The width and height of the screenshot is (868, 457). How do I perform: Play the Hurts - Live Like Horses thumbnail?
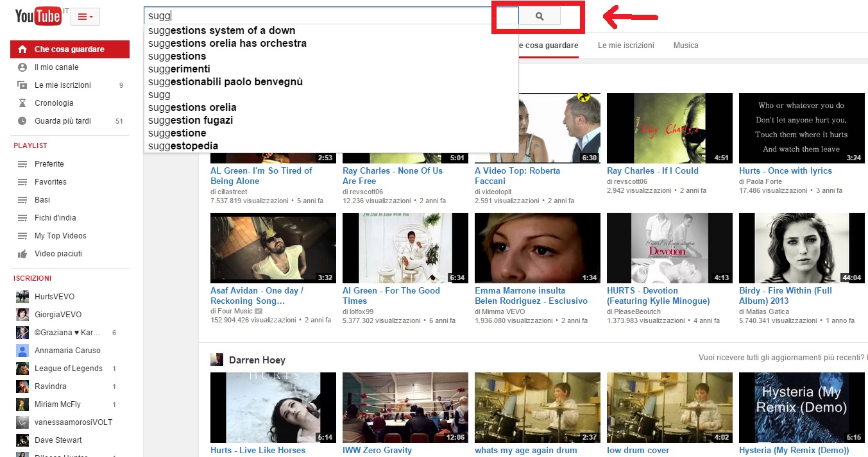point(273,408)
